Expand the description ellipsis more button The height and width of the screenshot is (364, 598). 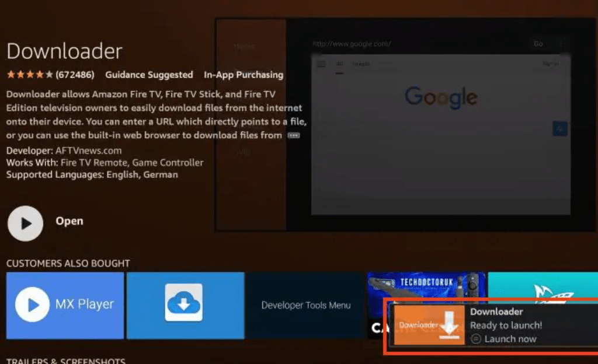coord(293,135)
